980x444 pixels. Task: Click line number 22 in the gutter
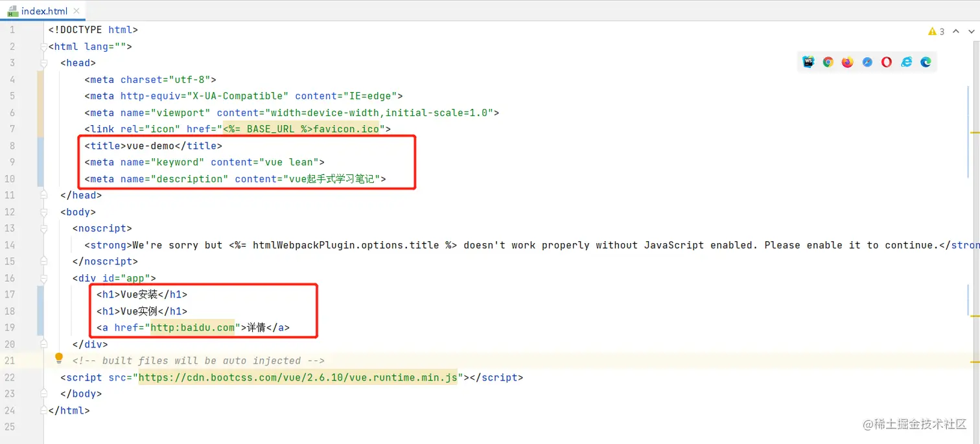click(x=9, y=377)
